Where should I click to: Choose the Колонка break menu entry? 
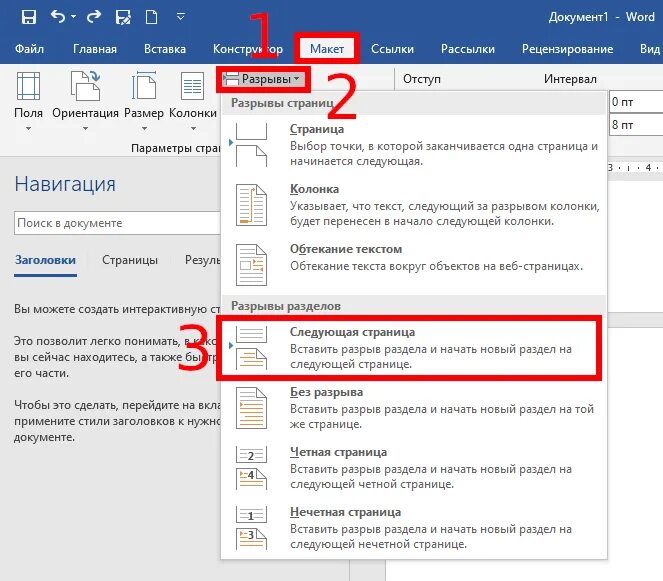pos(414,205)
